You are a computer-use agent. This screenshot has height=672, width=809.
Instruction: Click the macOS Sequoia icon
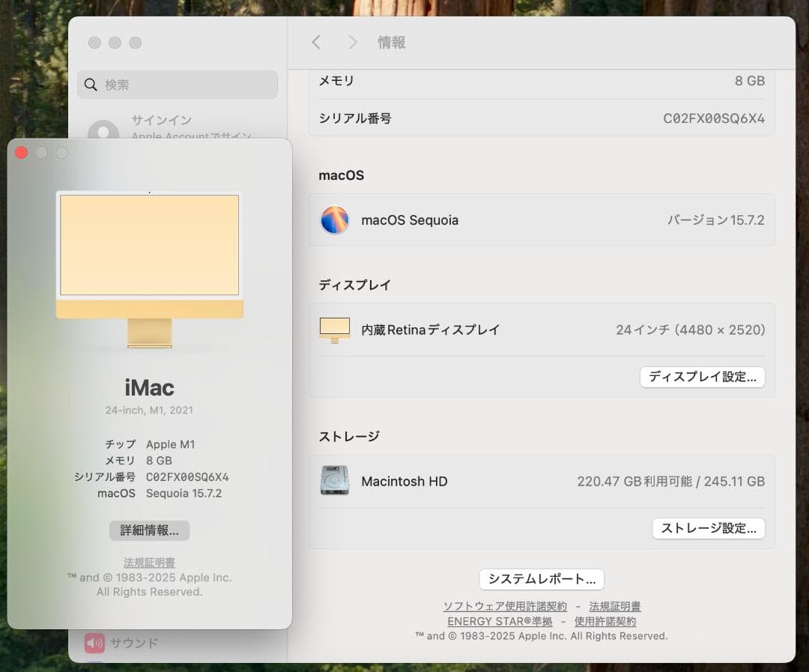[x=334, y=220]
